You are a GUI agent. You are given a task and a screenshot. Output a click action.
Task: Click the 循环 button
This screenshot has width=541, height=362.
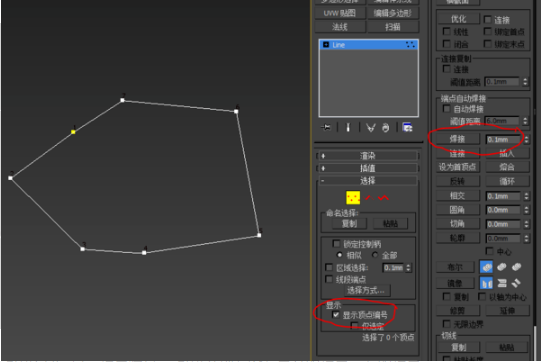click(507, 181)
